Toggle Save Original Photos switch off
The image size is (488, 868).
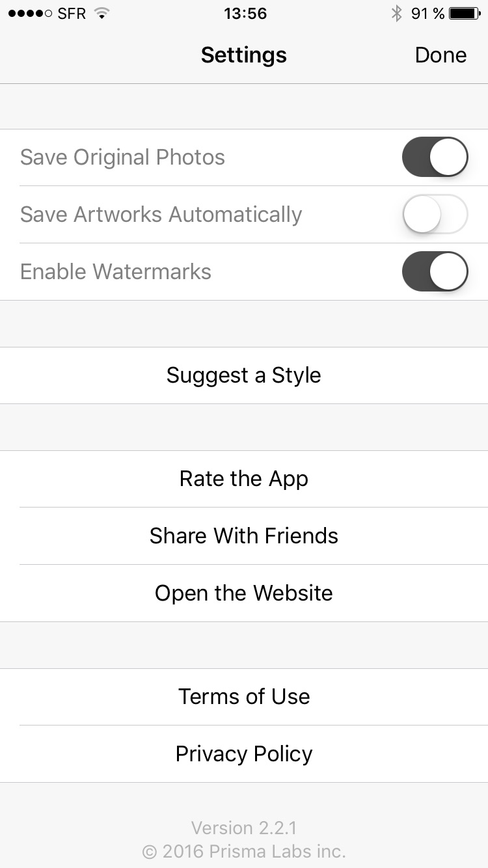tap(435, 157)
